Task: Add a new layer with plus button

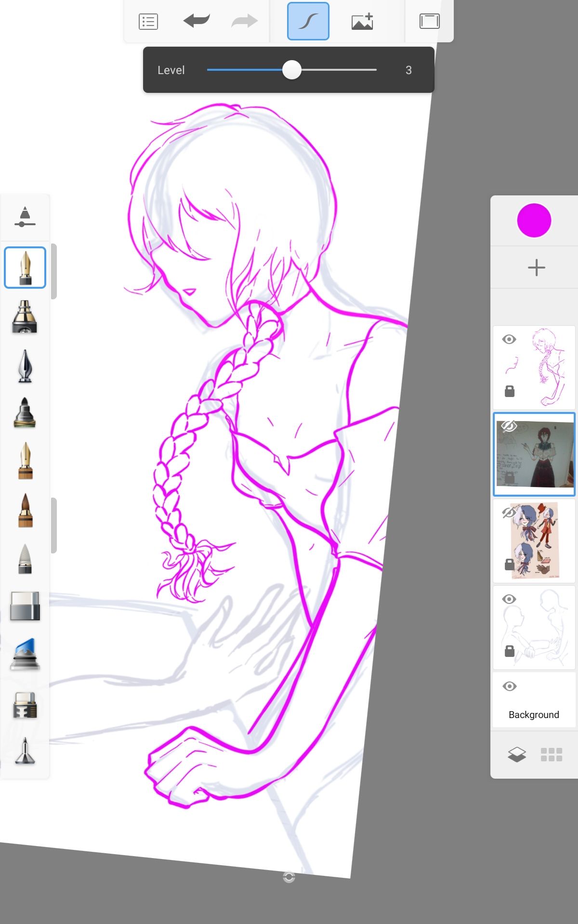Action: coord(536,268)
